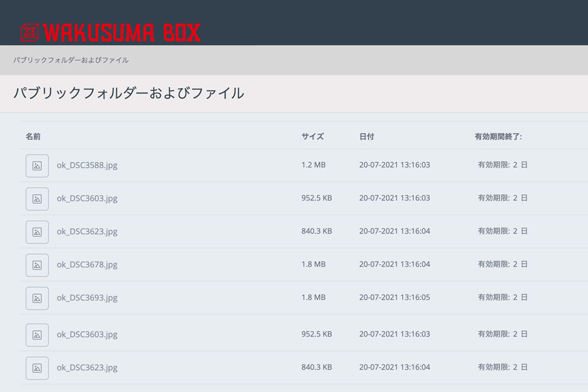Click the 有効期間終了 column header
This screenshot has height=392, width=588.
[x=498, y=137]
